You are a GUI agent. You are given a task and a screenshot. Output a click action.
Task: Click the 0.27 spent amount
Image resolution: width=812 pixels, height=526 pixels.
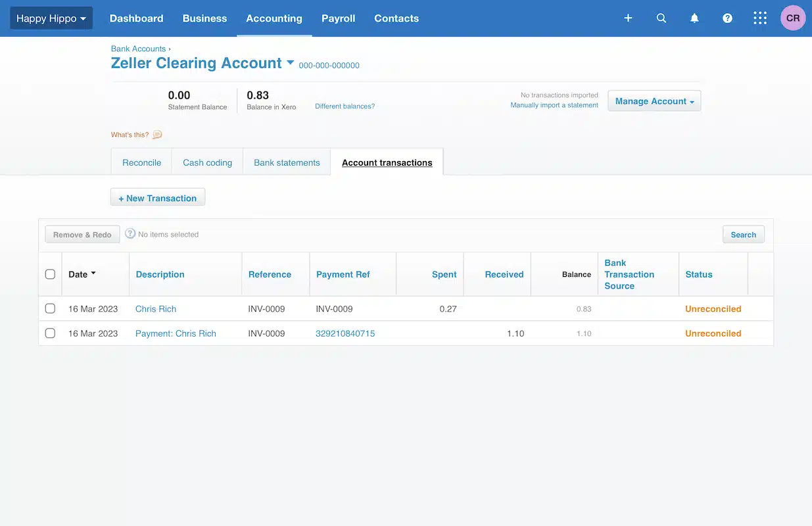click(x=448, y=308)
